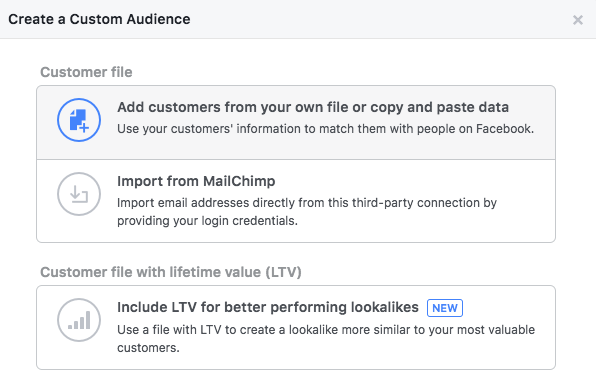
Task: Select Add customers from your own file
Action: pos(296,122)
